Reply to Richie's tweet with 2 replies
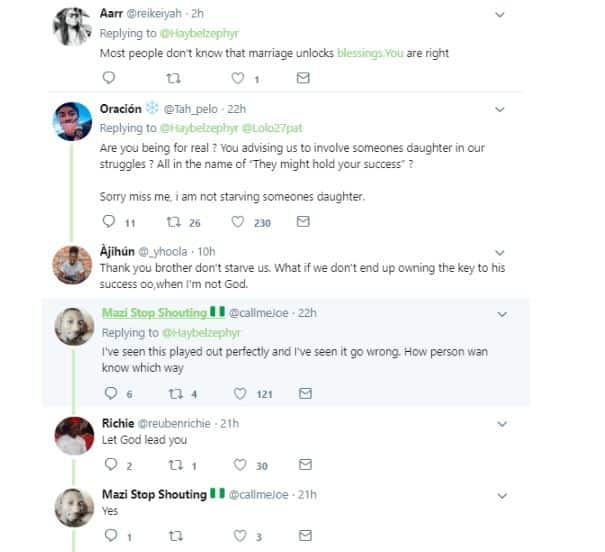 click(109, 465)
